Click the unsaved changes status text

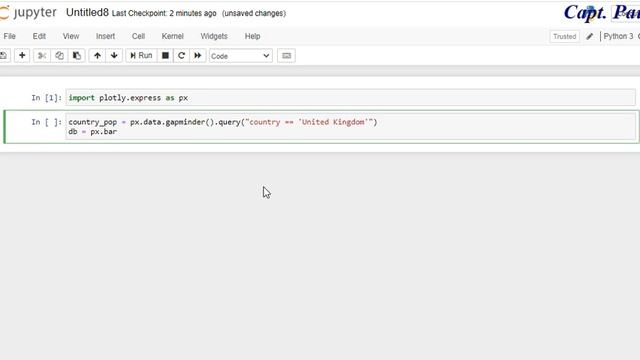tap(254, 13)
